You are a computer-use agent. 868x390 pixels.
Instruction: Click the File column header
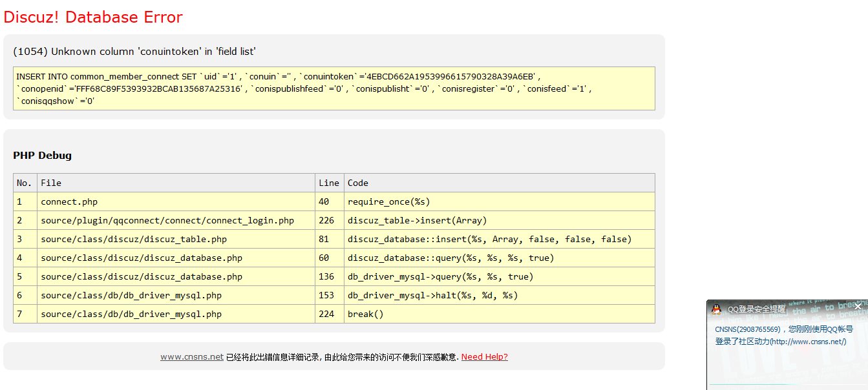point(51,183)
